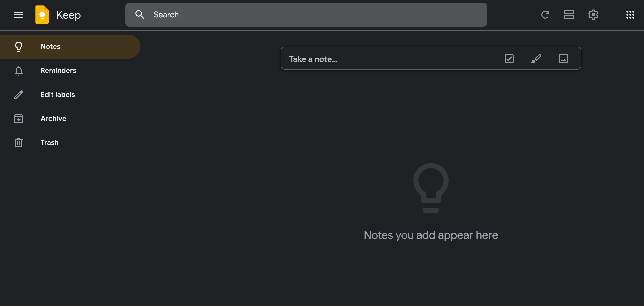Open the Google apps grid
The height and width of the screenshot is (306, 644).
[630, 15]
